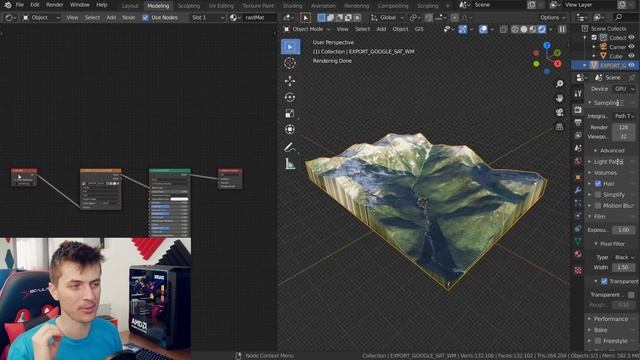Hide the Collection via its eye icon
This screenshot has height=360, width=640.
pyautogui.click(x=631, y=38)
